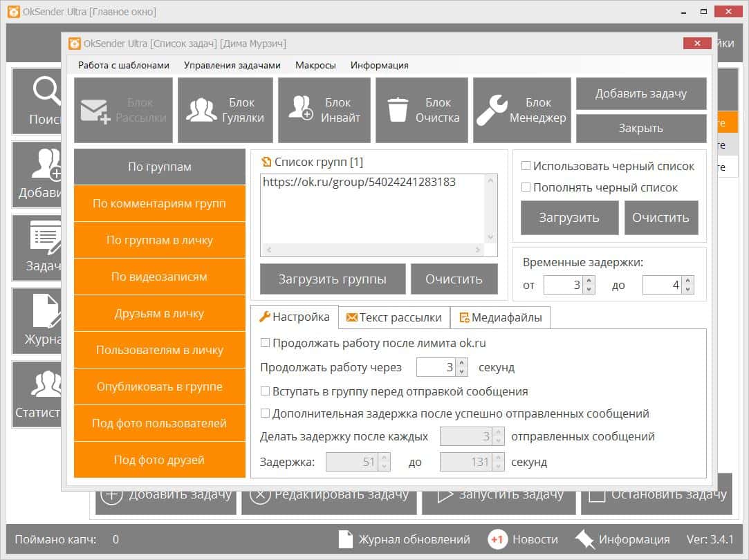
Task: Select Друзьям в личку task type
Action: 160,313
